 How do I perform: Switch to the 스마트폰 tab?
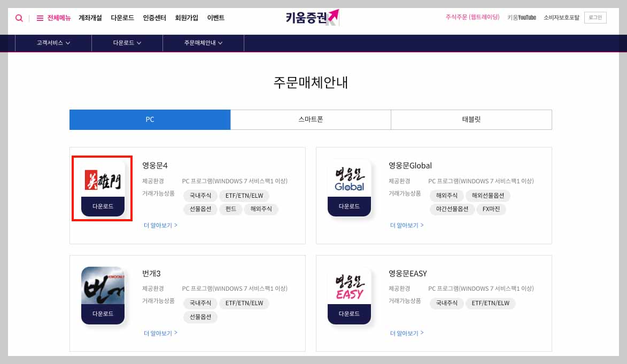tap(311, 120)
